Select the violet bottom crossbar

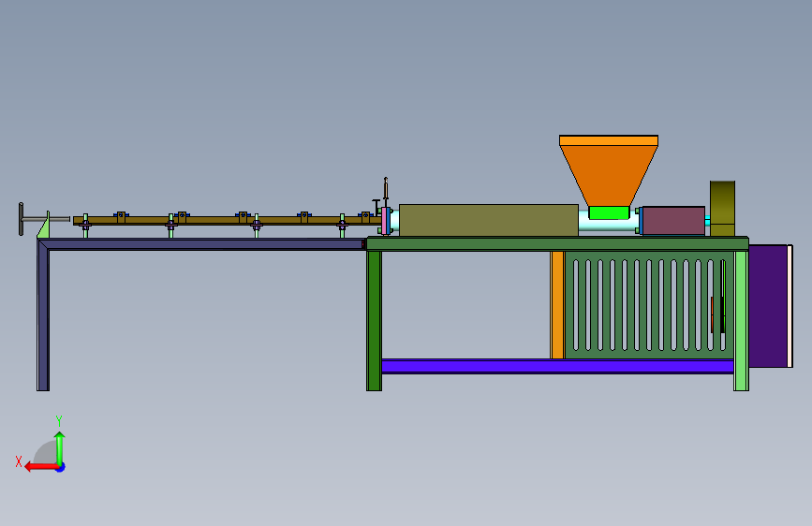tap(557, 366)
